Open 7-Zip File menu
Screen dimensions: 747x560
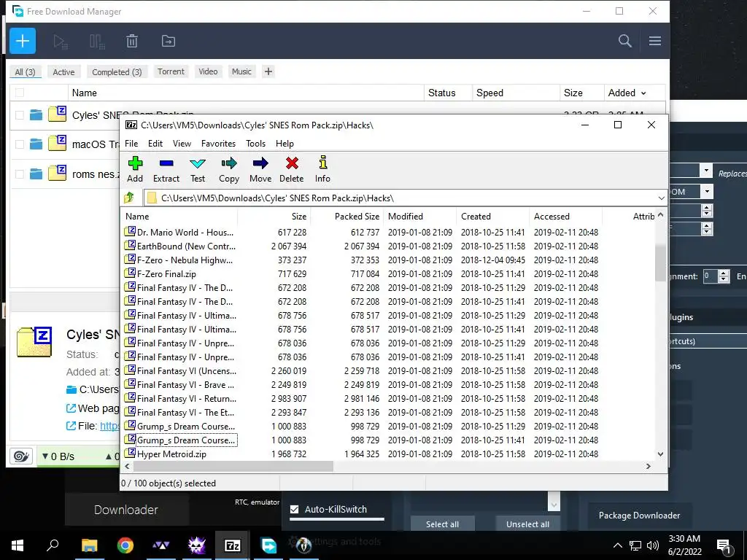tap(131, 144)
